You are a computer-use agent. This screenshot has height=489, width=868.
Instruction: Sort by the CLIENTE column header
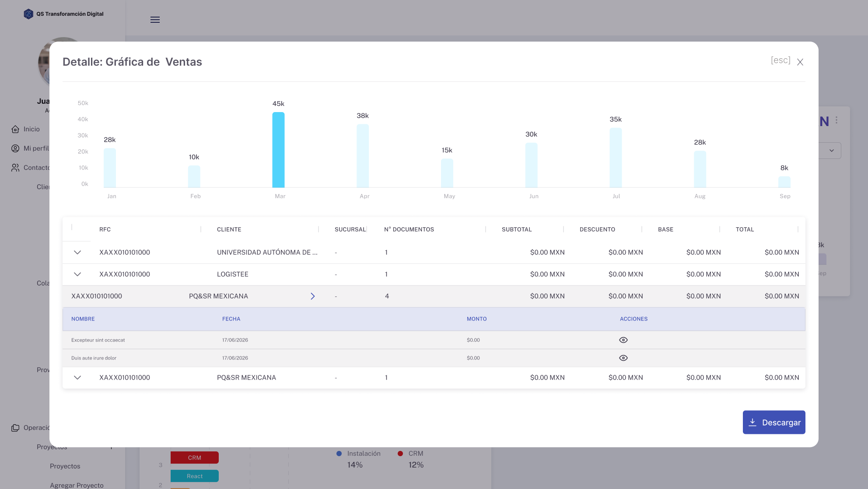click(229, 229)
